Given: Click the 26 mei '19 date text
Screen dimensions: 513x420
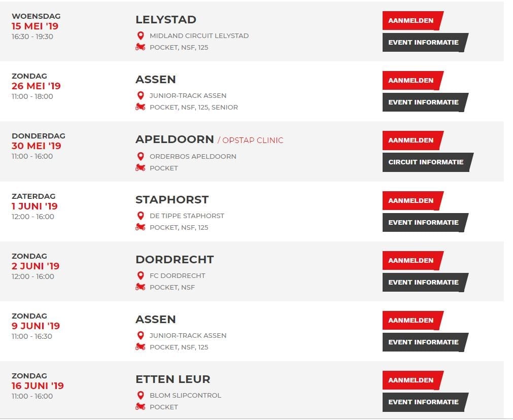Looking at the screenshot, I should point(36,86).
